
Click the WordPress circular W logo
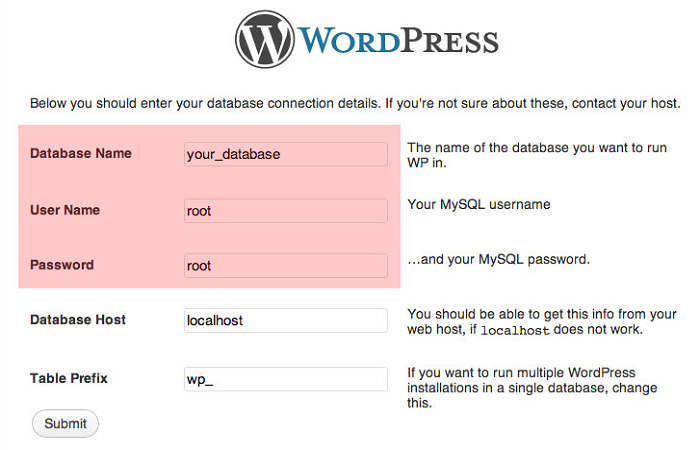click(x=265, y=39)
